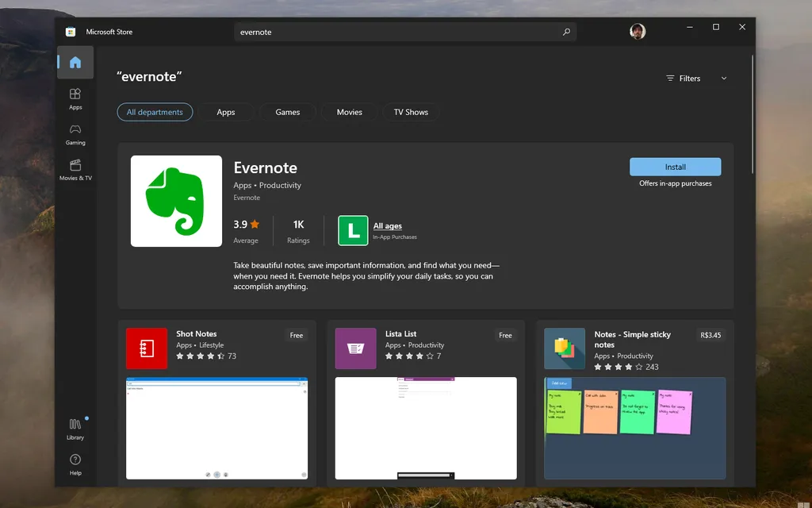Screen dimensions: 812x508
Task: Click the Shot Notes title
Action: [x=197, y=334]
